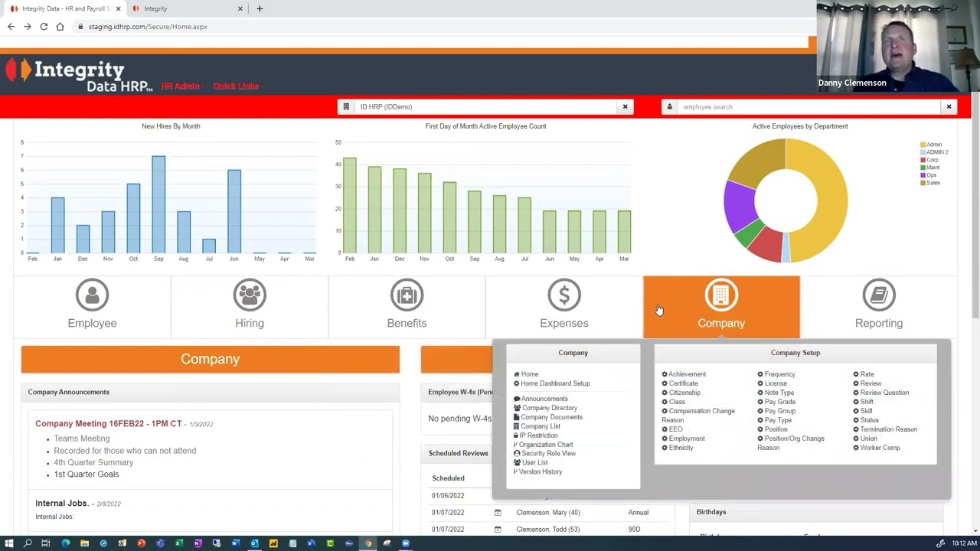Open the Employee module icon
This screenshot has height=551, width=980.
[92, 295]
